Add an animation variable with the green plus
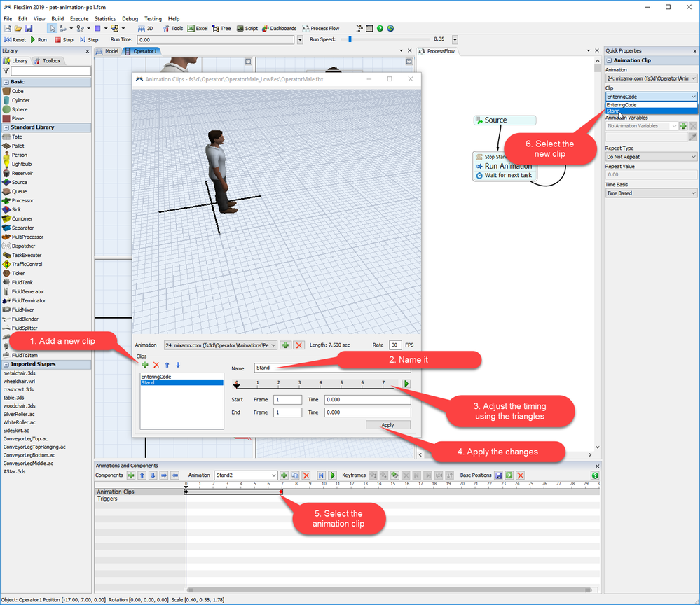The image size is (700, 605). point(683,126)
